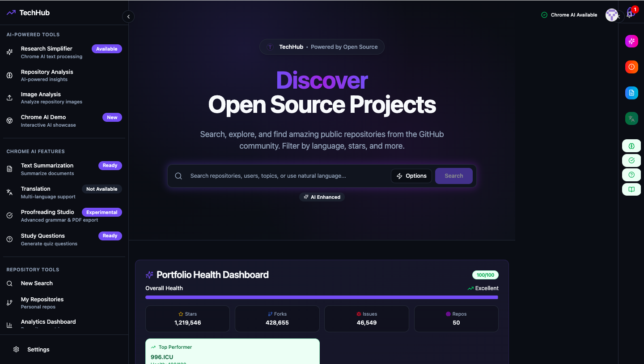Screen dimensions: 644x364
Task: Click the Top Performer 996.ICU card
Action: click(233, 351)
